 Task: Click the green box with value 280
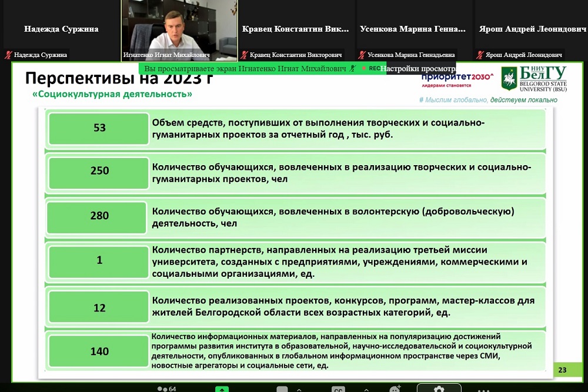[x=97, y=217]
